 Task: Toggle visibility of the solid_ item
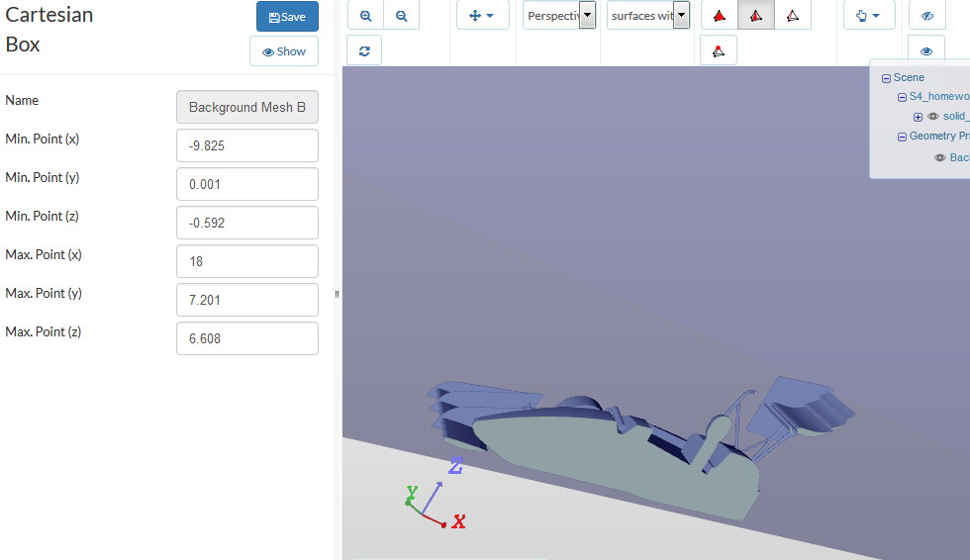[x=932, y=116]
